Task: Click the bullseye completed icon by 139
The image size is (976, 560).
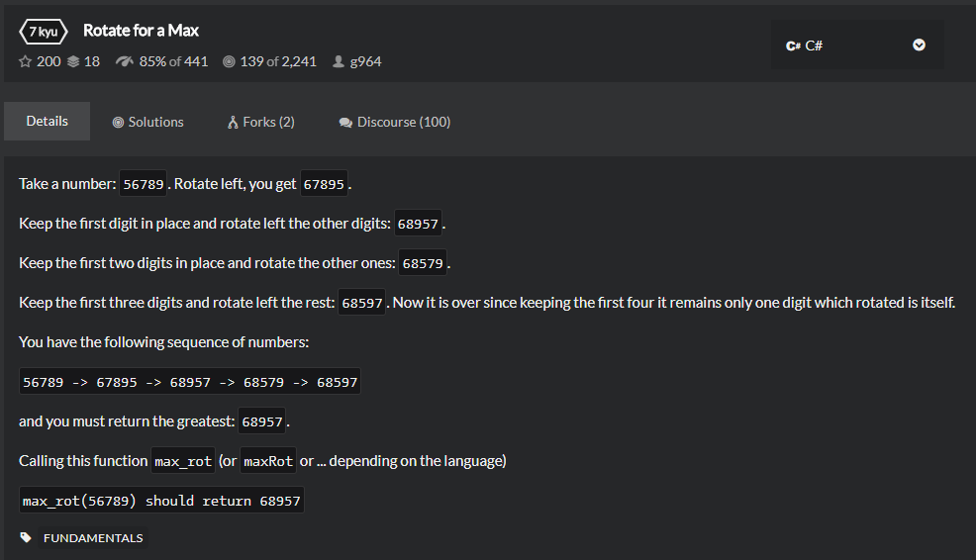Action: point(229,61)
